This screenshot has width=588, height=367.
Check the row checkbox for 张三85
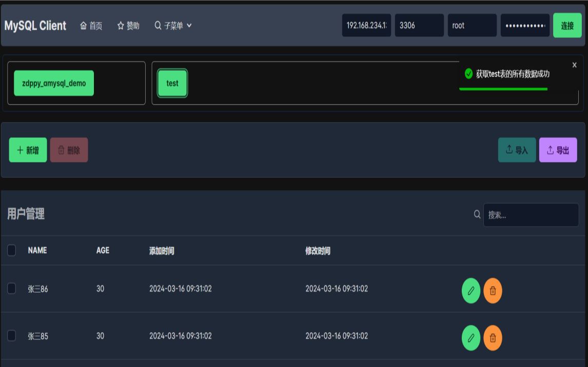(11, 336)
